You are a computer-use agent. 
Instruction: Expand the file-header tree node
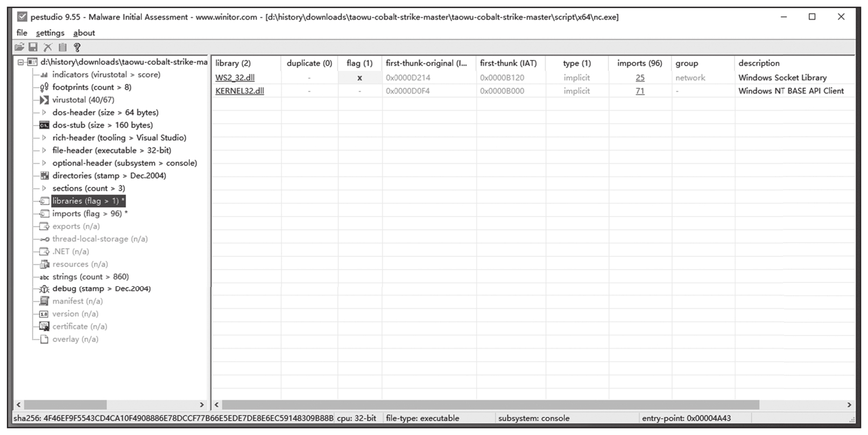pos(44,150)
